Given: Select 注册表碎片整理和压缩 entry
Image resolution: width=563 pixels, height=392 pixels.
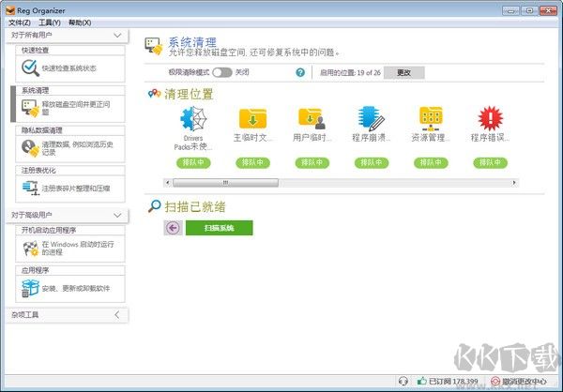Looking at the screenshot, I should pos(76,188).
